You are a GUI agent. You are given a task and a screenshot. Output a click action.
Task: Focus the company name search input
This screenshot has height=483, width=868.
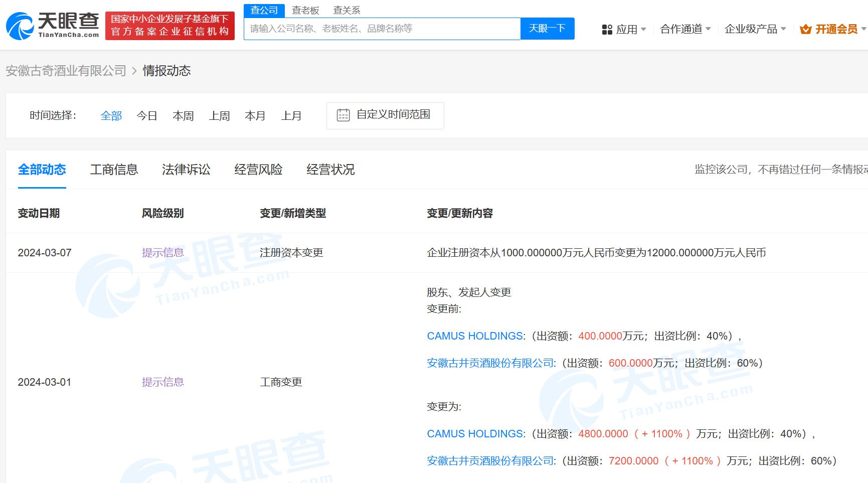[x=382, y=29]
